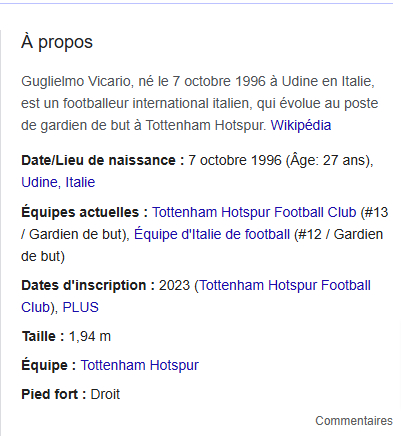Select the Pied fort label

[x=54, y=394]
